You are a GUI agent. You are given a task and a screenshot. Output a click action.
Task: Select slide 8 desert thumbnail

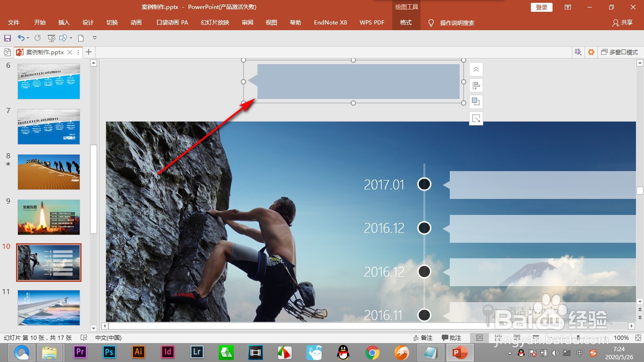[x=49, y=172]
